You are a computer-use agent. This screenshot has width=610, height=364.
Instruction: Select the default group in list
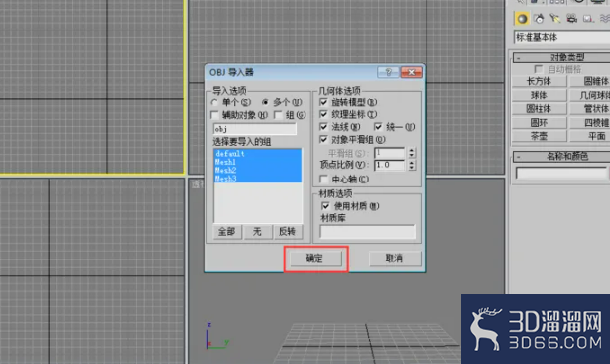point(257,154)
